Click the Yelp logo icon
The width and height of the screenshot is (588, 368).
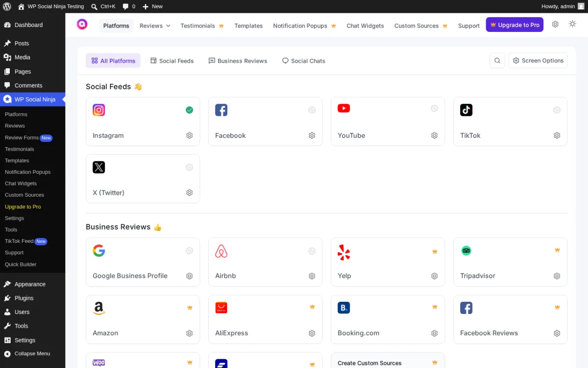click(x=344, y=252)
